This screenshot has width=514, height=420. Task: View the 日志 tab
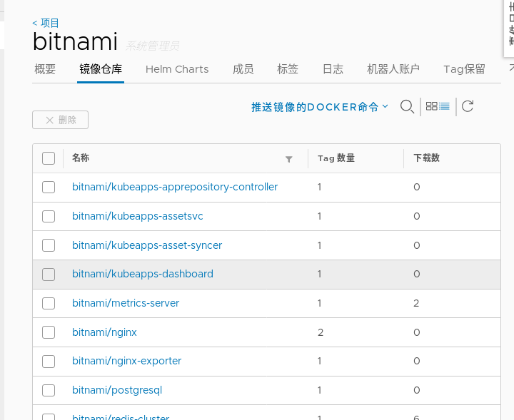333,69
